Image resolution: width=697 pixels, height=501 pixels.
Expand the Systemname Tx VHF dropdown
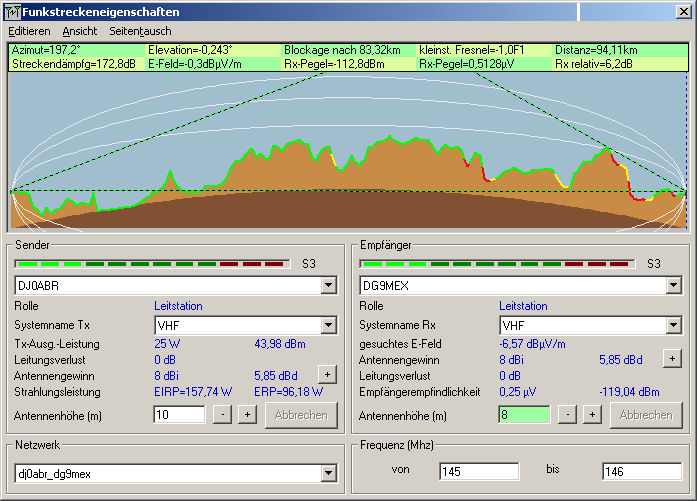tap(328, 325)
